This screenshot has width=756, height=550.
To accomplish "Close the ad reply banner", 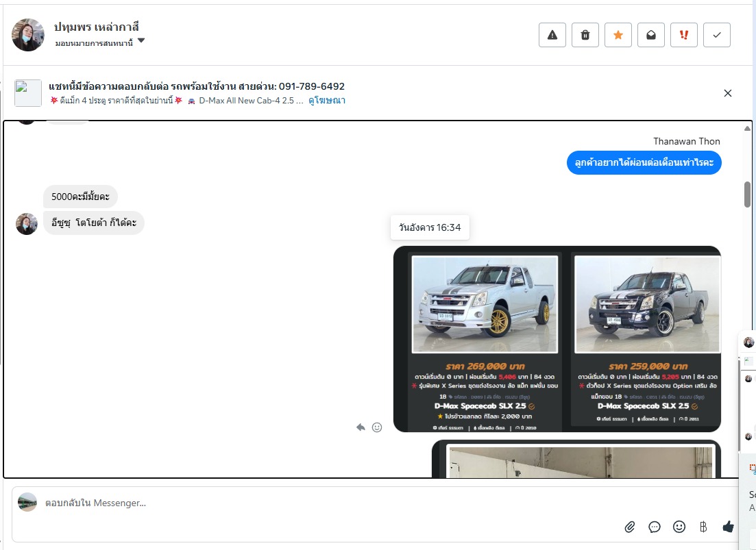I will (727, 93).
